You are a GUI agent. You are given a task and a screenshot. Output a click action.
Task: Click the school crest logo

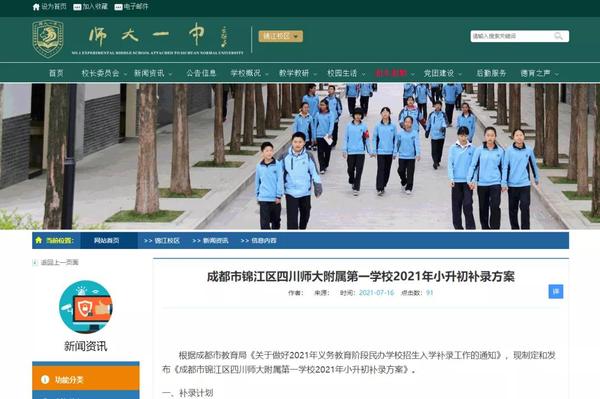[48, 39]
